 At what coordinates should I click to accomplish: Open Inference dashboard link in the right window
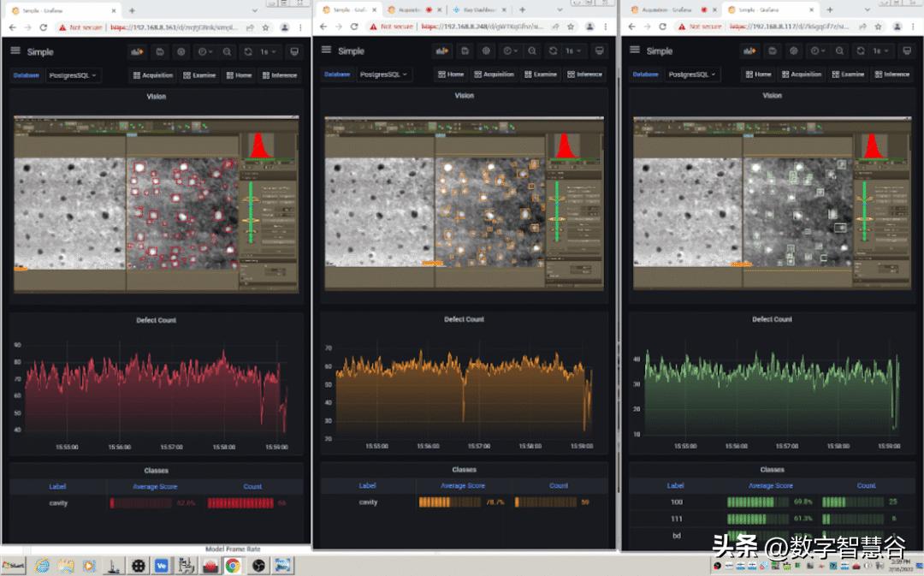click(892, 74)
